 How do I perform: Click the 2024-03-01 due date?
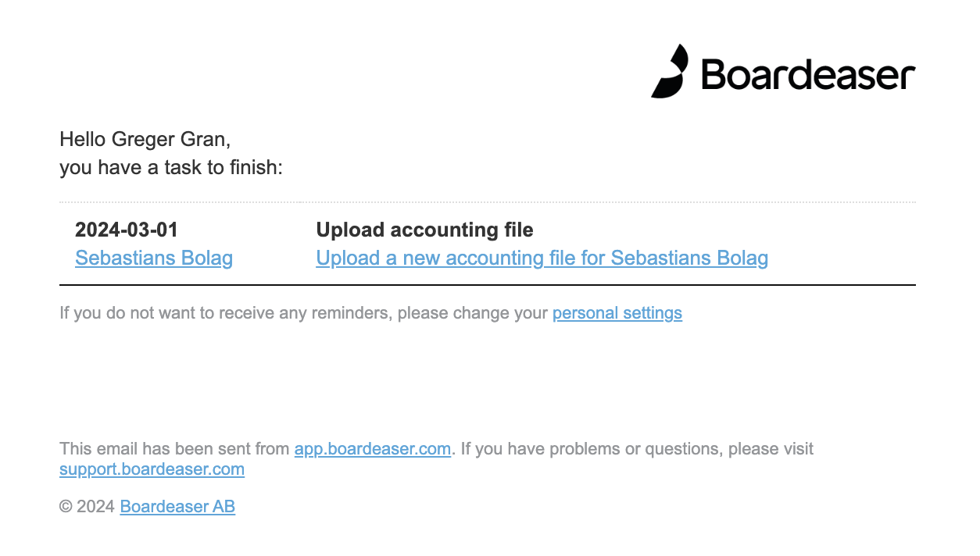click(127, 230)
